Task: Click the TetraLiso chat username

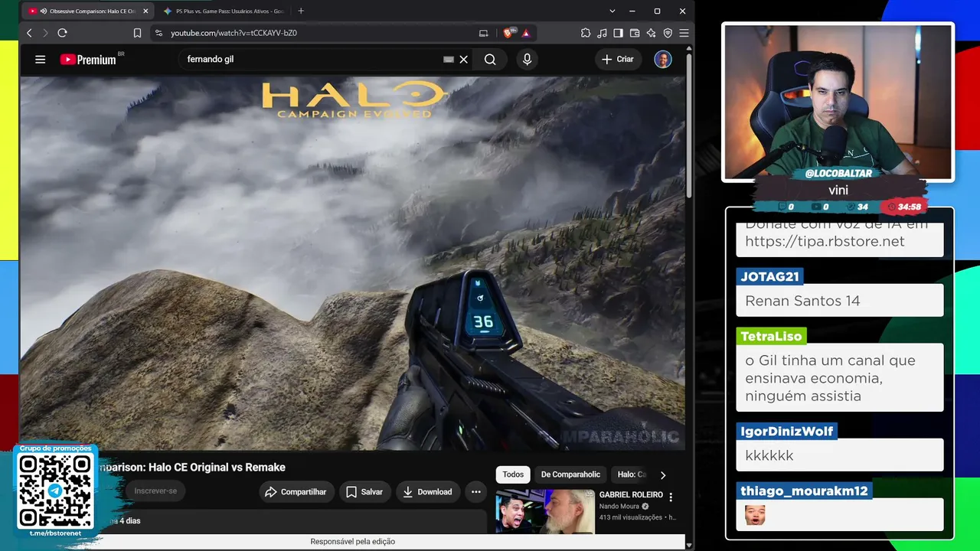Action: point(771,336)
